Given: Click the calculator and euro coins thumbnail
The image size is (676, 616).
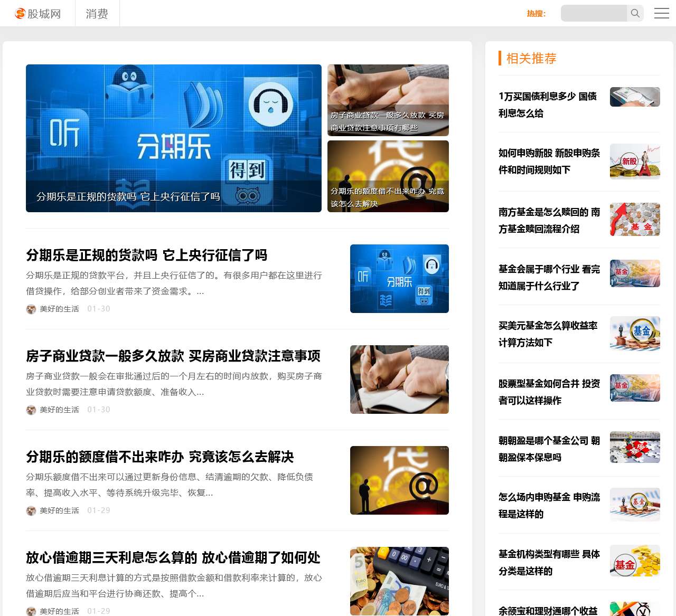Looking at the screenshot, I should point(399,581).
